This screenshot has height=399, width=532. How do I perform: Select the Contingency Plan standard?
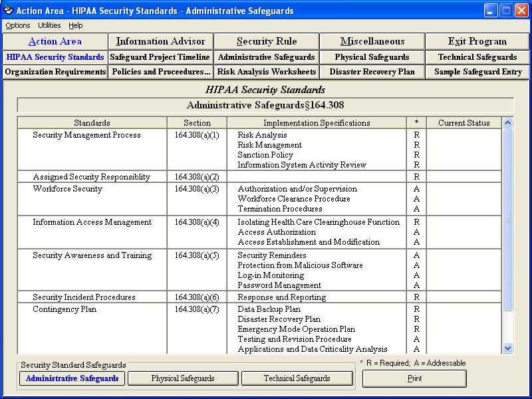point(65,309)
